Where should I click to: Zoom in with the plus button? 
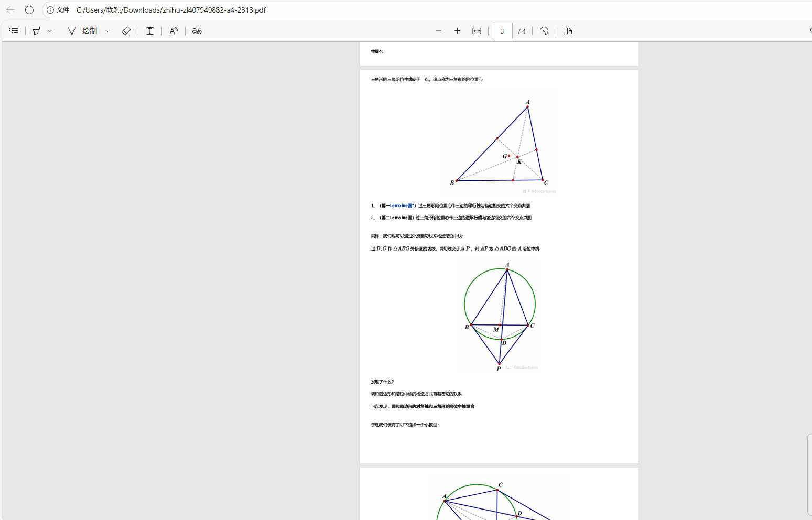click(x=457, y=31)
